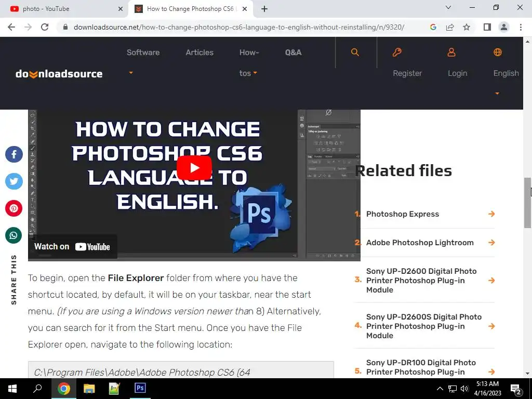532x399 pixels.
Task: Play the YouTube video
Action: pyautogui.click(x=194, y=168)
